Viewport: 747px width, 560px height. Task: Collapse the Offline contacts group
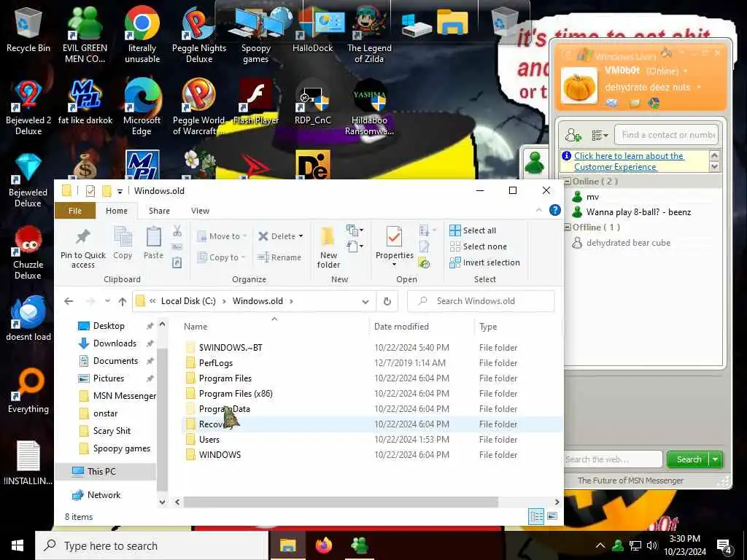568,227
